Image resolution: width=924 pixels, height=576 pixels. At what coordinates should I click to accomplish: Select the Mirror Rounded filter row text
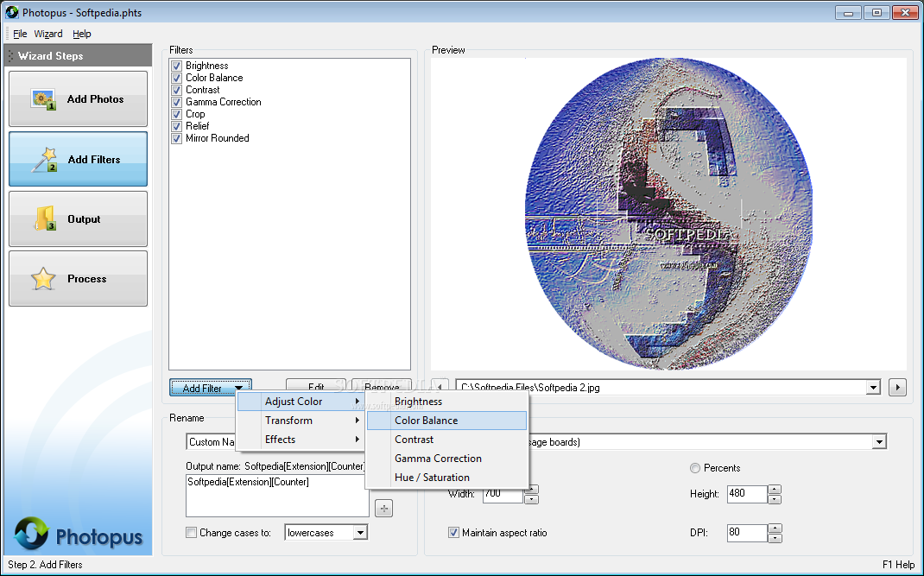point(218,138)
